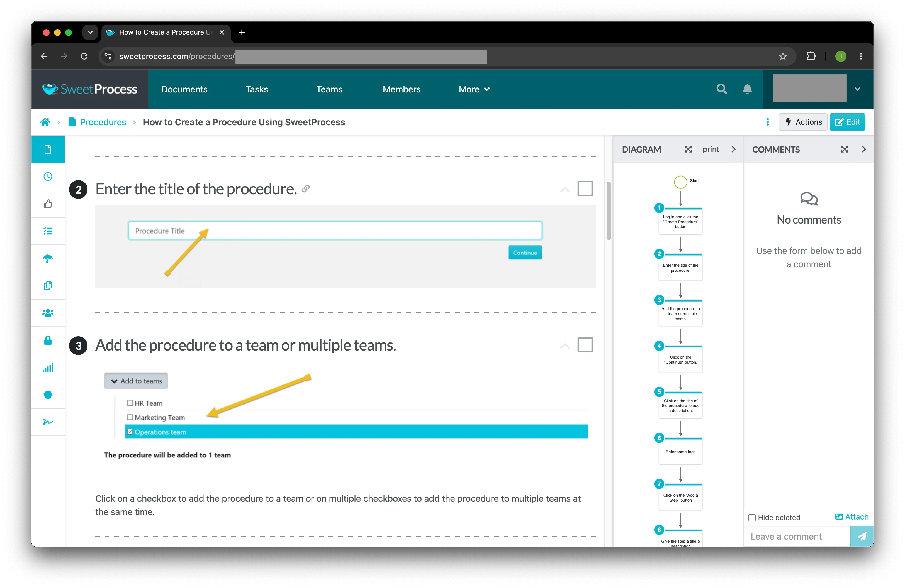Collapse the Diagram panel with its chevron
This screenshot has width=905, height=588.
coord(734,149)
